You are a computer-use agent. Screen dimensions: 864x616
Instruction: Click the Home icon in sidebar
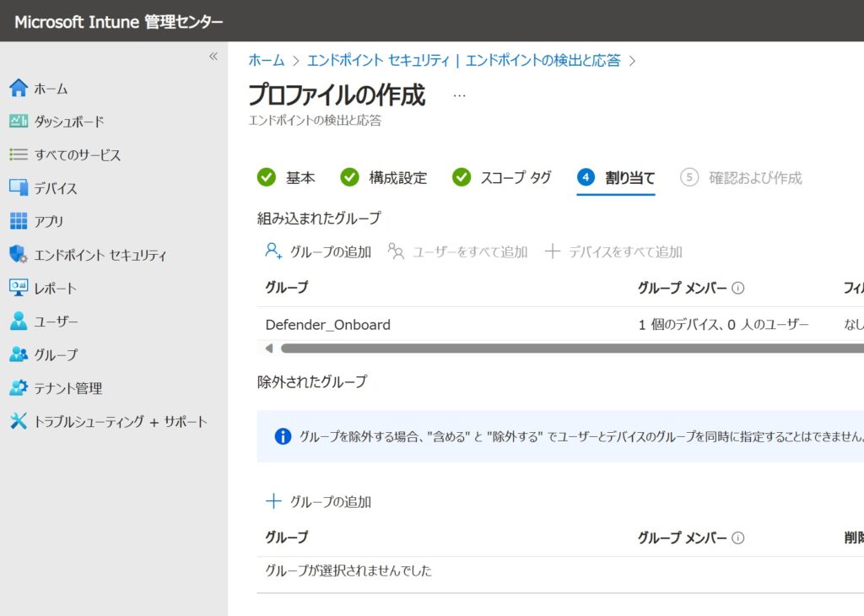tap(19, 89)
